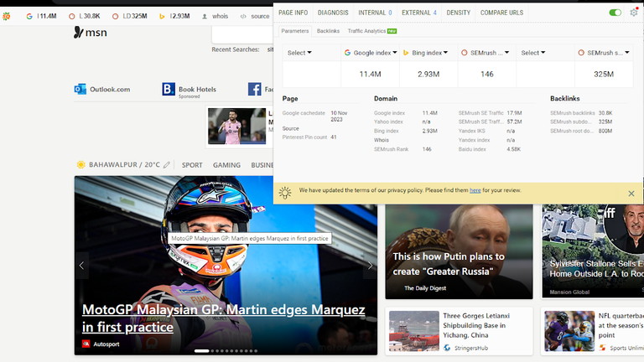Switch to the COMPARE URLS tab
Image resolution: width=644 pixels, height=362 pixels.
coord(501,13)
